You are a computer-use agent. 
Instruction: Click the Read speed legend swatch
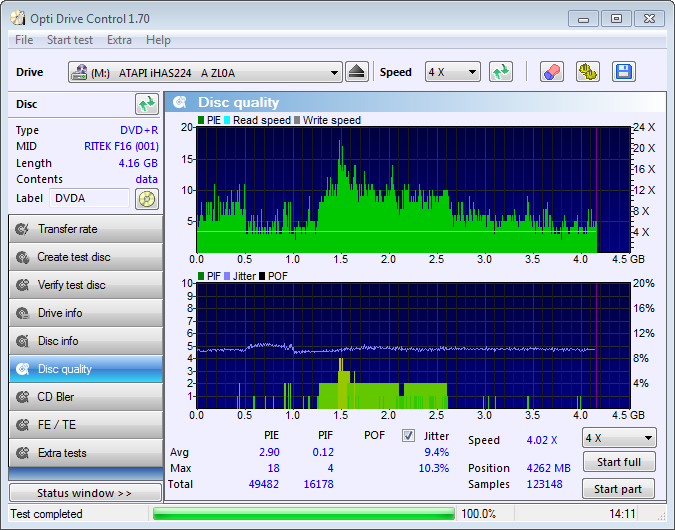[x=227, y=120]
